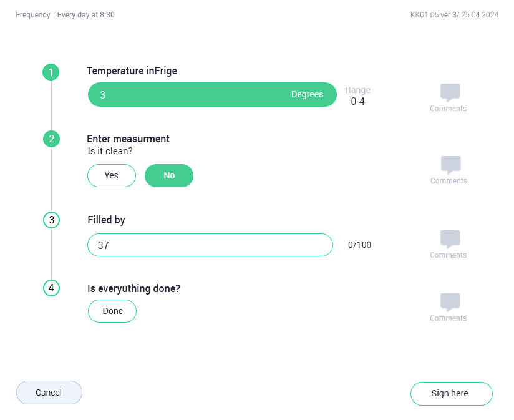The width and height of the screenshot is (514, 420).
Task: Click the Degrees unit label
Action: pyautogui.click(x=307, y=95)
